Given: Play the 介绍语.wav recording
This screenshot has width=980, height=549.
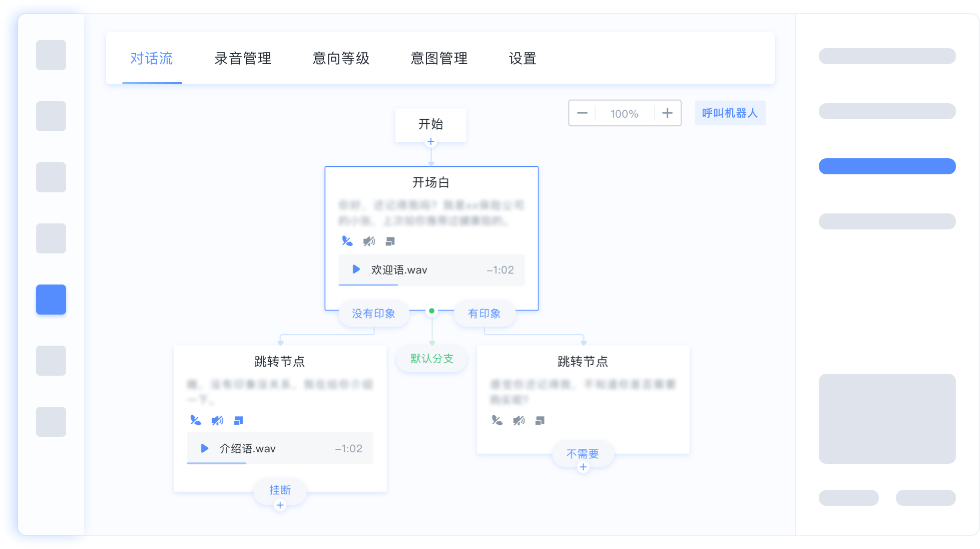Looking at the screenshot, I should coord(204,448).
